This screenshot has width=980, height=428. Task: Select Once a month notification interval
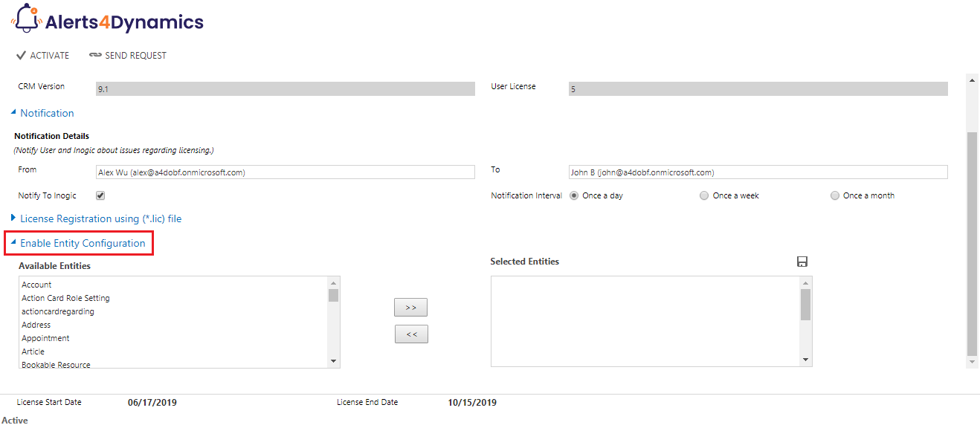pos(835,196)
